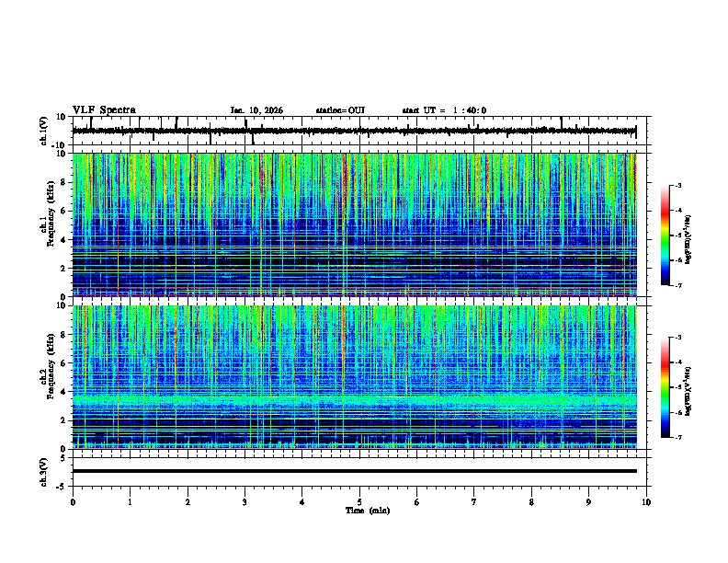Click the time axis tick label 3
The height and width of the screenshot is (563, 728).
[245, 502]
